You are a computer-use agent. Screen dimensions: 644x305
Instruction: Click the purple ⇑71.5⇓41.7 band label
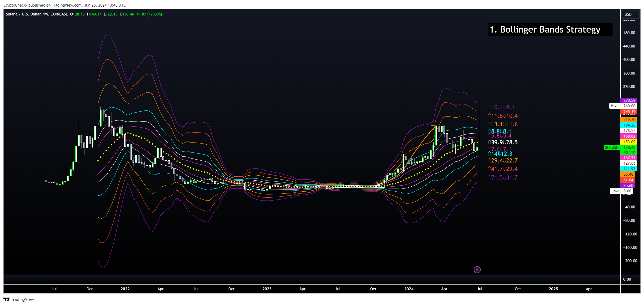[x=503, y=177]
